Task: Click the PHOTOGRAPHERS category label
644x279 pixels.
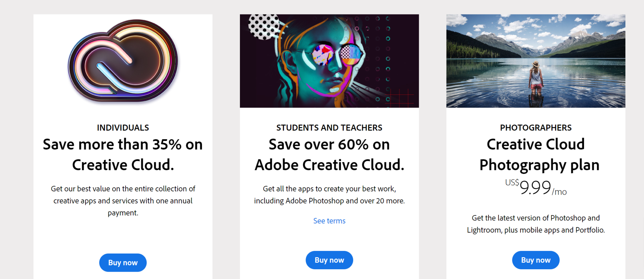Action: coord(536,128)
